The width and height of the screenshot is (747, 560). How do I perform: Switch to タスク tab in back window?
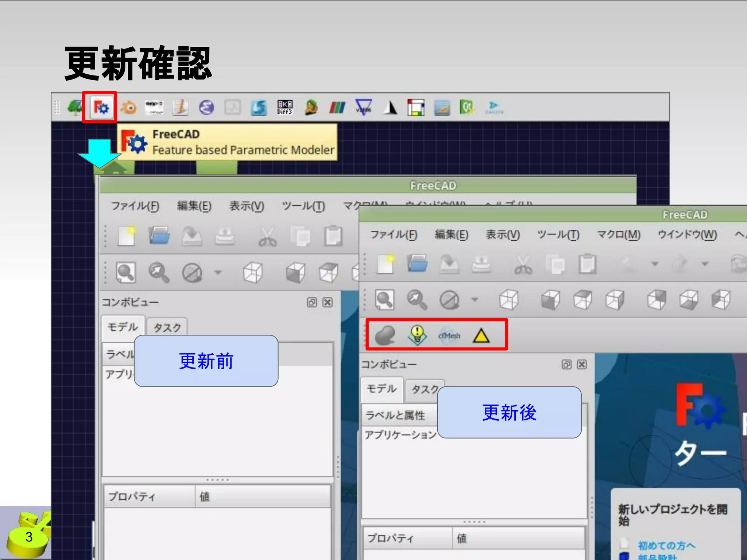click(167, 327)
